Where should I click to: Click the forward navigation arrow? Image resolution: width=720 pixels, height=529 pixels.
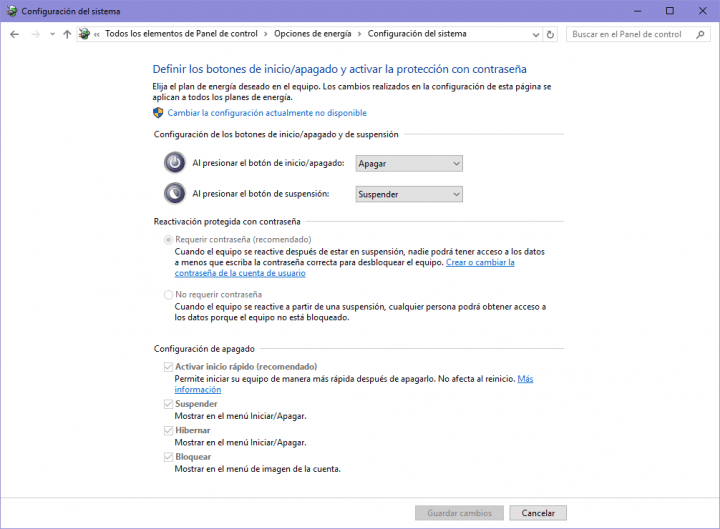tap(35, 34)
